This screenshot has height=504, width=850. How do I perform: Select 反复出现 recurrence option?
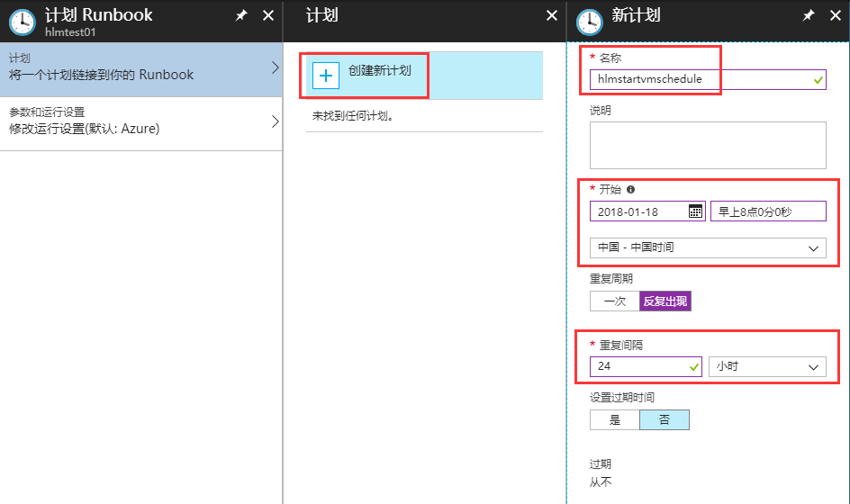coord(665,301)
